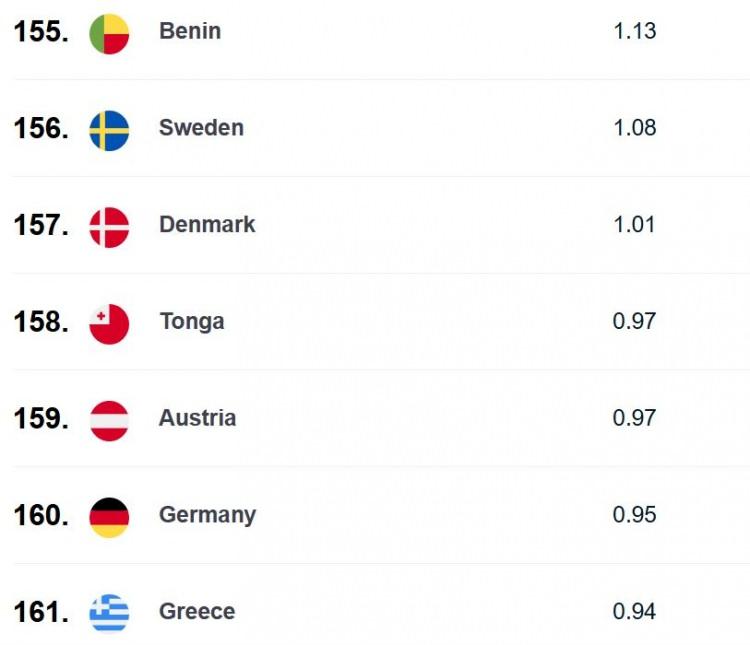This screenshot has width=750, height=645.
Task: Select the Austria country name
Action: tap(198, 418)
